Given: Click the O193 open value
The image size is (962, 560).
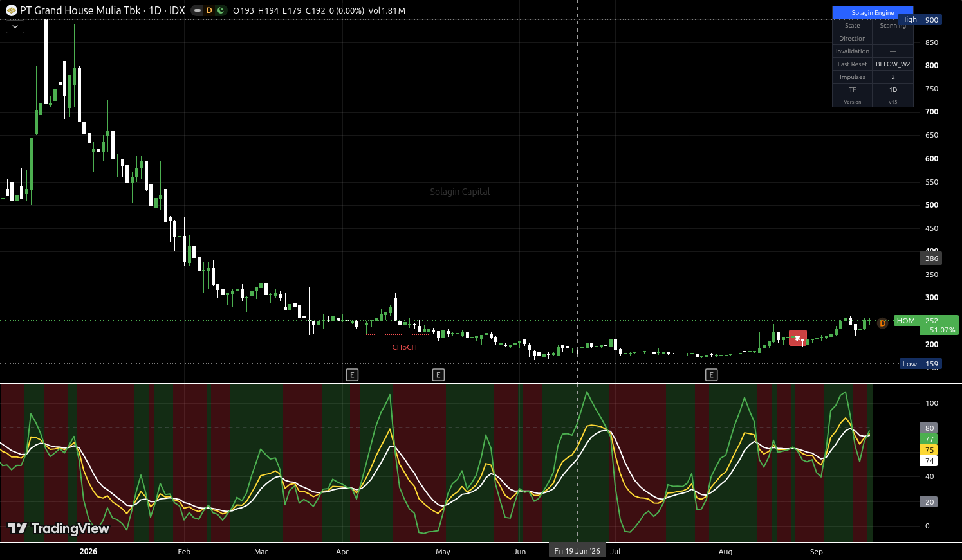Looking at the screenshot, I should [244, 11].
